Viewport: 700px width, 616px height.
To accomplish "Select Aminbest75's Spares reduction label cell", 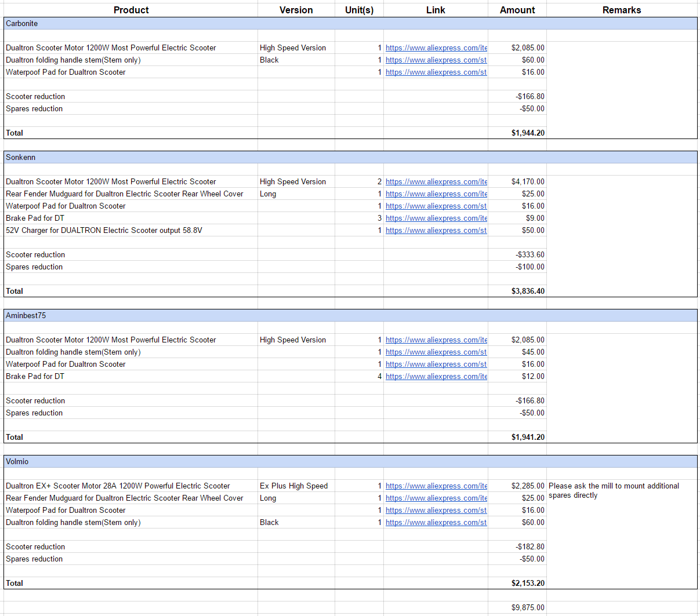I will (131, 413).
